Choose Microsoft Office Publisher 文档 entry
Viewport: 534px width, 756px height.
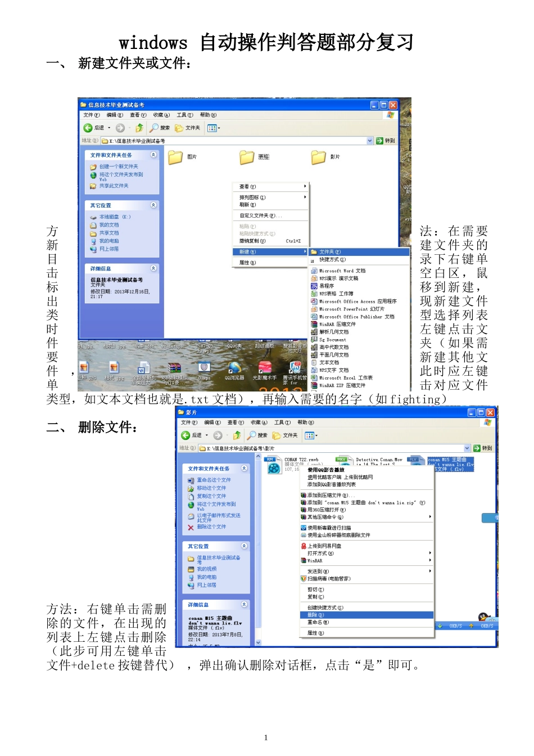tap(359, 317)
